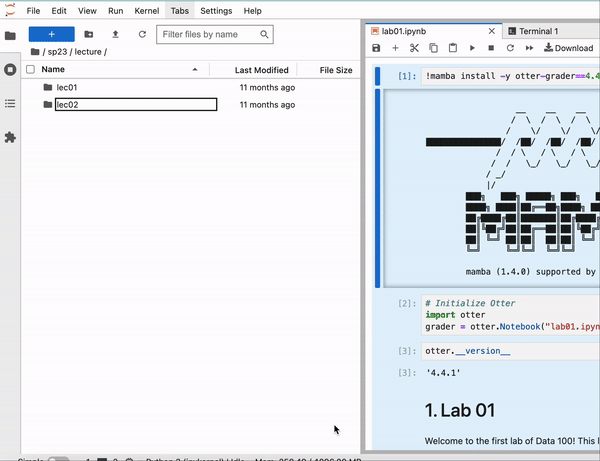Viewport: 600px width, 461px height.
Task: Open the Run menu
Action: click(116, 11)
